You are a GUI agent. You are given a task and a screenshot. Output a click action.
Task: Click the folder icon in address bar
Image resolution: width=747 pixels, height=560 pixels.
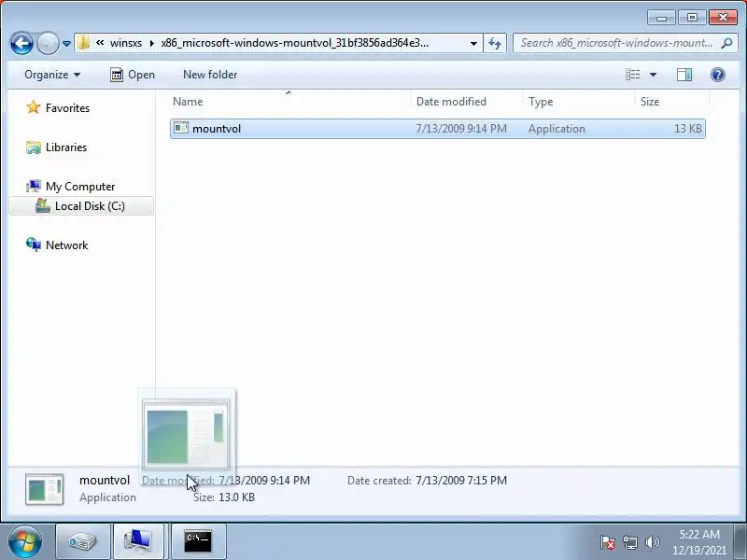pos(83,43)
